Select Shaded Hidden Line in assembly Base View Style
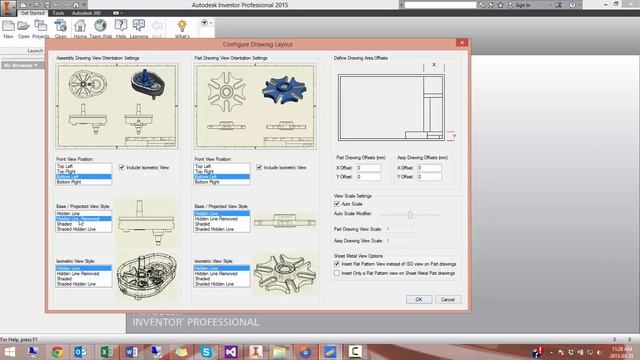640x360 pixels. point(83,229)
